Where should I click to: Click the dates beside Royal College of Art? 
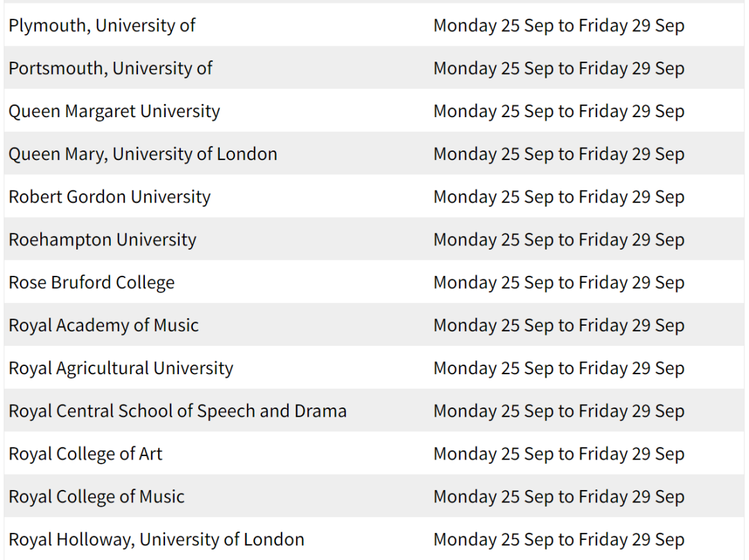tap(559, 455)
